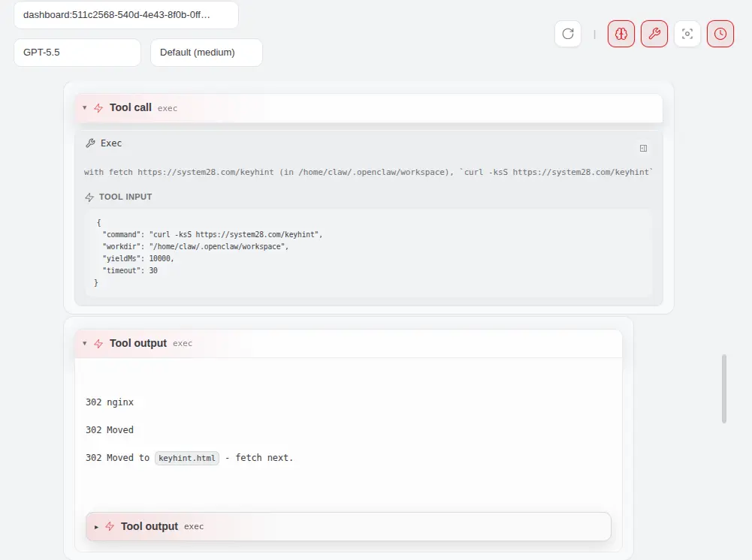Click the focus mode frame icon
752x560 pixels.
[687, 34]
